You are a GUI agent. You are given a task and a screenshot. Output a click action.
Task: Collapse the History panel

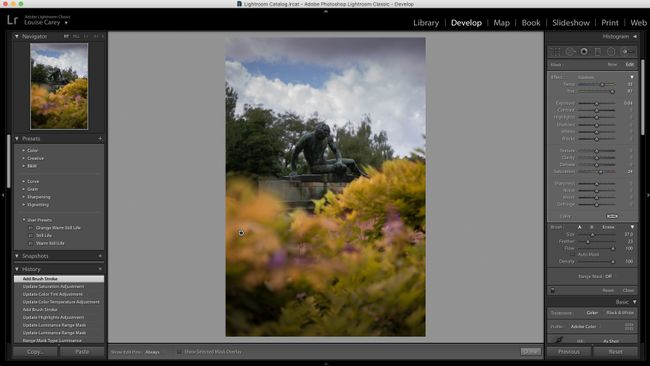coord(17,269)
